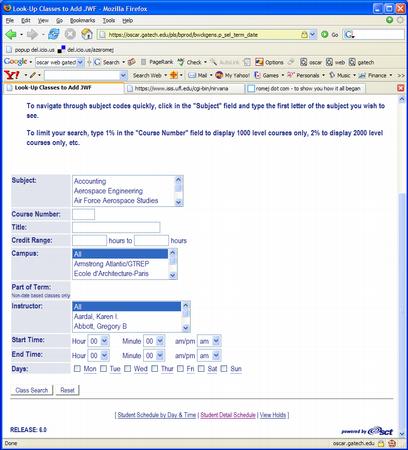
Task: Open End Time Minute dropdown
Action: [x=154, y=356]
